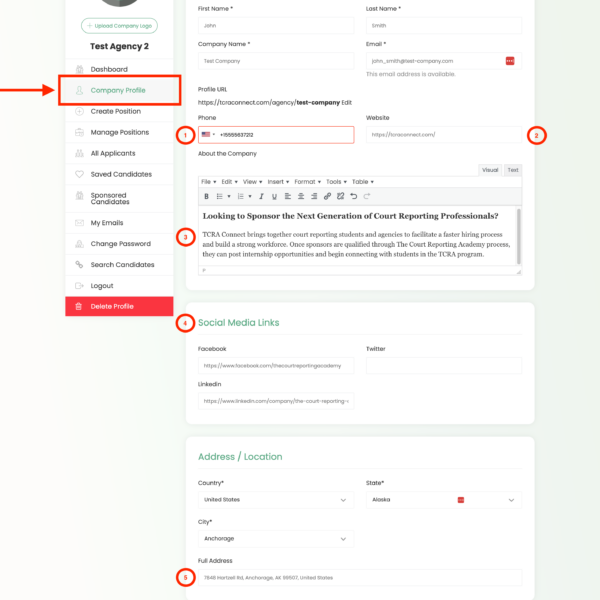Viewport: 600px width, 600px height.
Task: Click the Bold formatting icon
Action: pos(206,196)
